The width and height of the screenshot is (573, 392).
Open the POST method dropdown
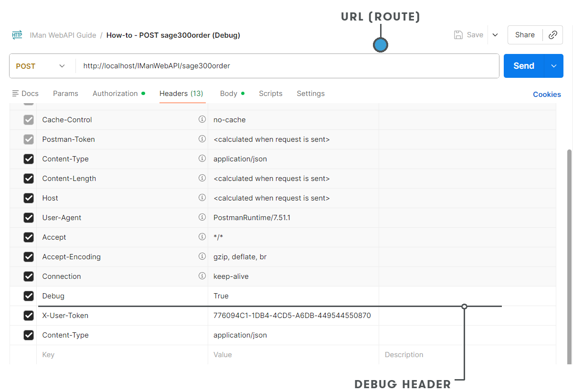[x=42, y=66]
